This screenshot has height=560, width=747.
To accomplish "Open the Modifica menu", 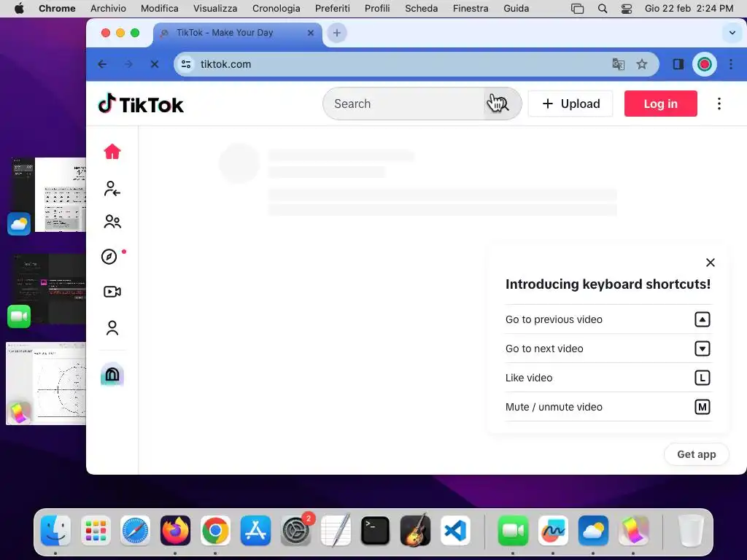I will click(x=160, y=8).
